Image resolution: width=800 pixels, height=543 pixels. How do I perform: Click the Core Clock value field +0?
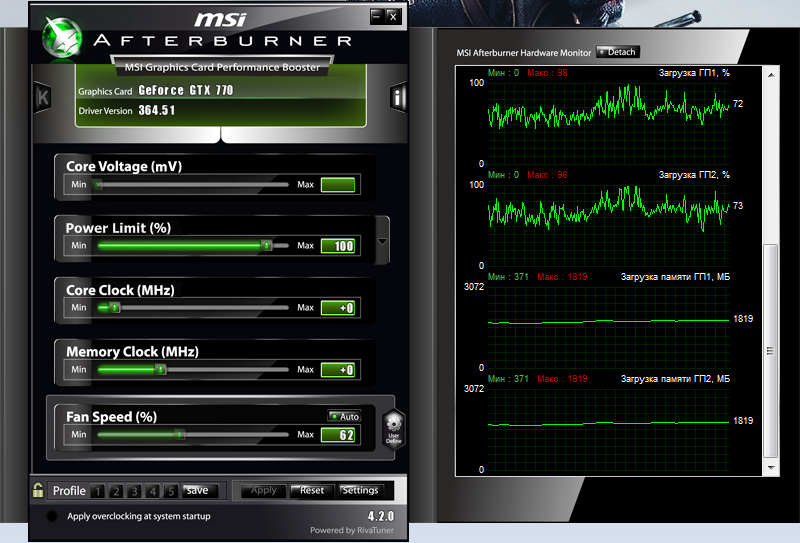[x=338, y=308]
